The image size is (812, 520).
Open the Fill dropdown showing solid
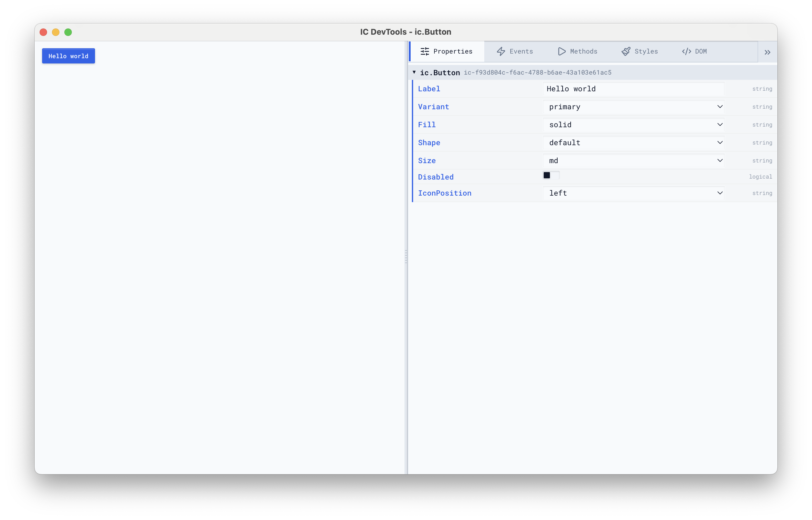pos(719,125)
